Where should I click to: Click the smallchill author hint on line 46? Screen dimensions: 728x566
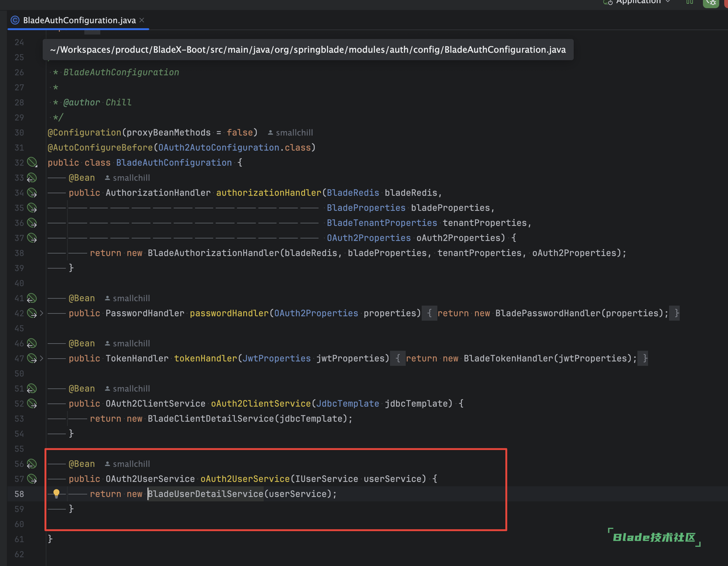127,344
